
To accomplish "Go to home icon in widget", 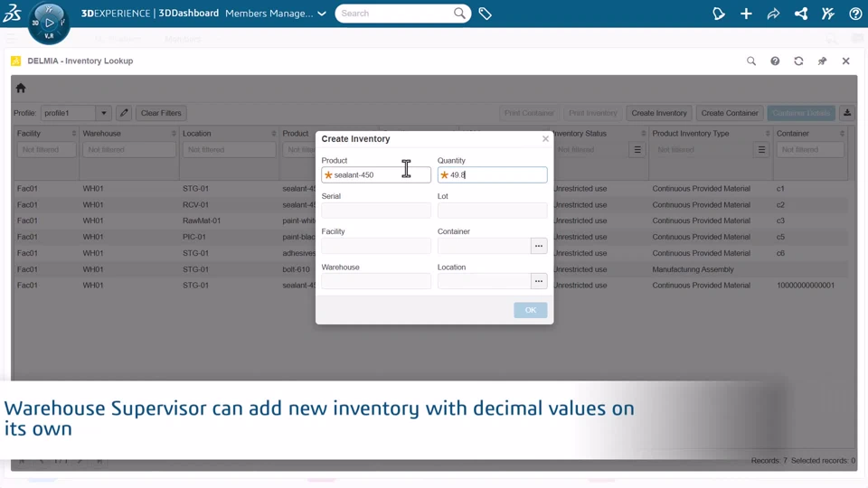I will (21, 88).
